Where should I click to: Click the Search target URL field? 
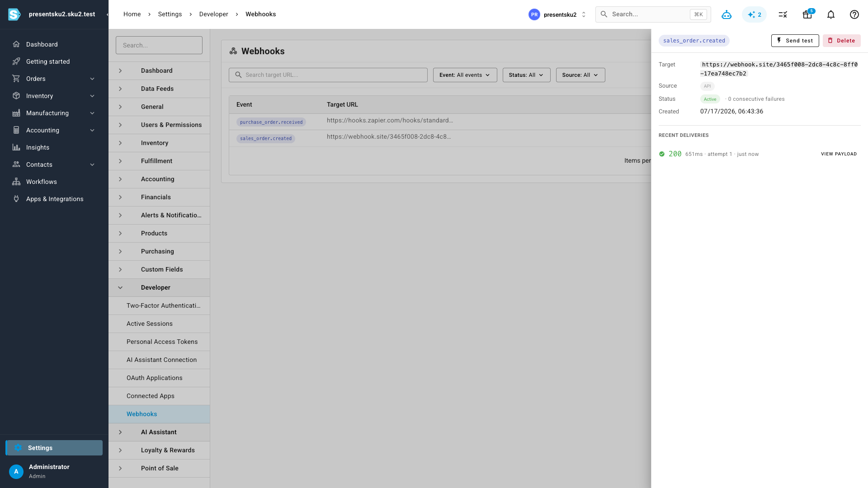328,75
